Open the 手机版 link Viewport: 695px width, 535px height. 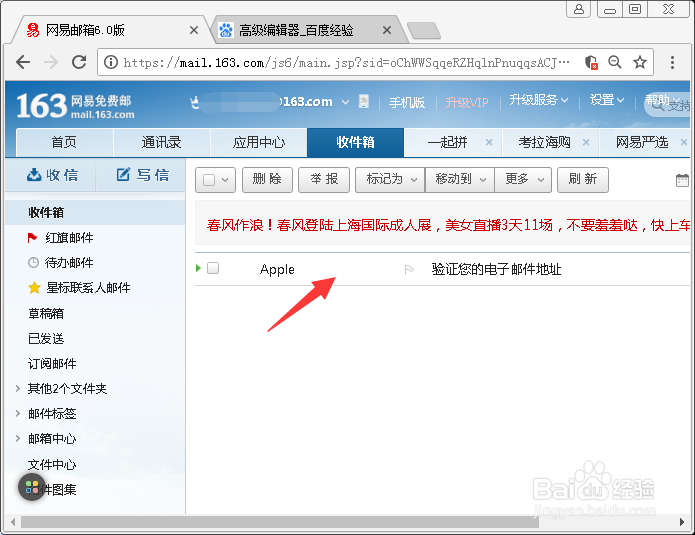[x=407, y=103]
